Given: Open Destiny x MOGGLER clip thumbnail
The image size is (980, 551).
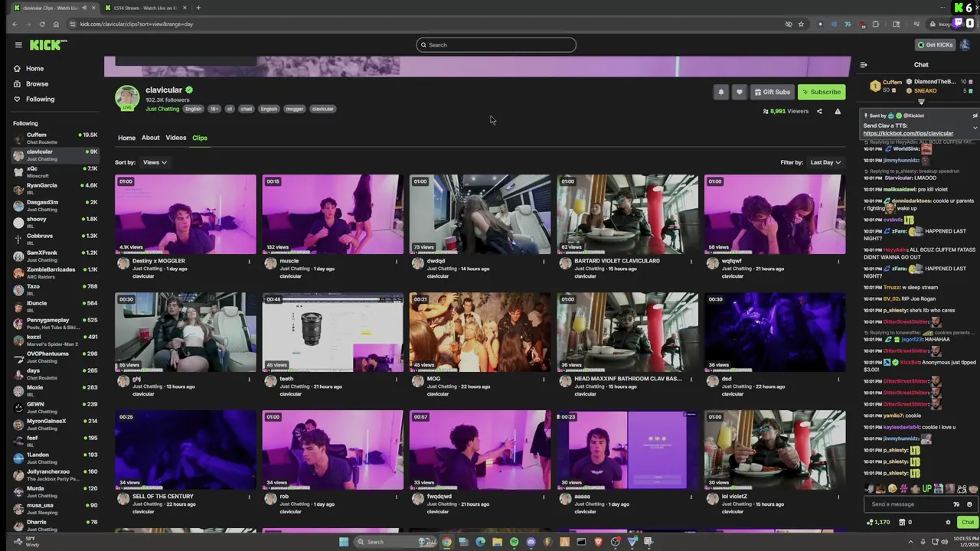Looking at the screenshot, I should [185, 214].
